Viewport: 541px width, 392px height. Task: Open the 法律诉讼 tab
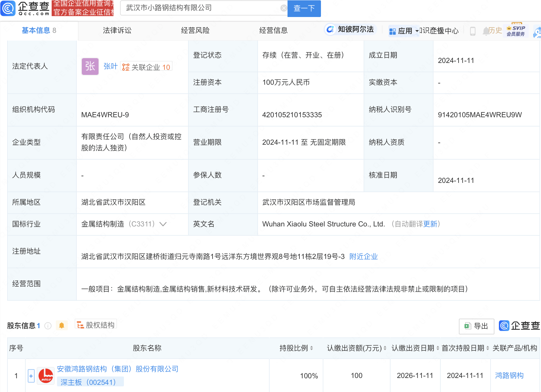tap(117, 30)
